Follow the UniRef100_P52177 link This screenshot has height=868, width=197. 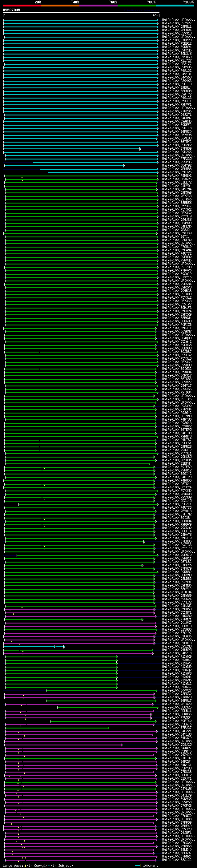pyautogui.click(x=177, y=64)
